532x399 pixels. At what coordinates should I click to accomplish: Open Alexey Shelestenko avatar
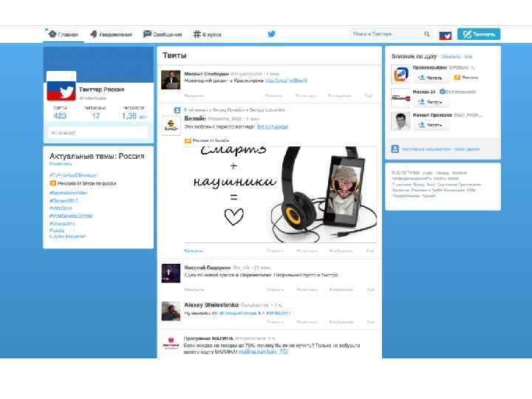(171, 311)
